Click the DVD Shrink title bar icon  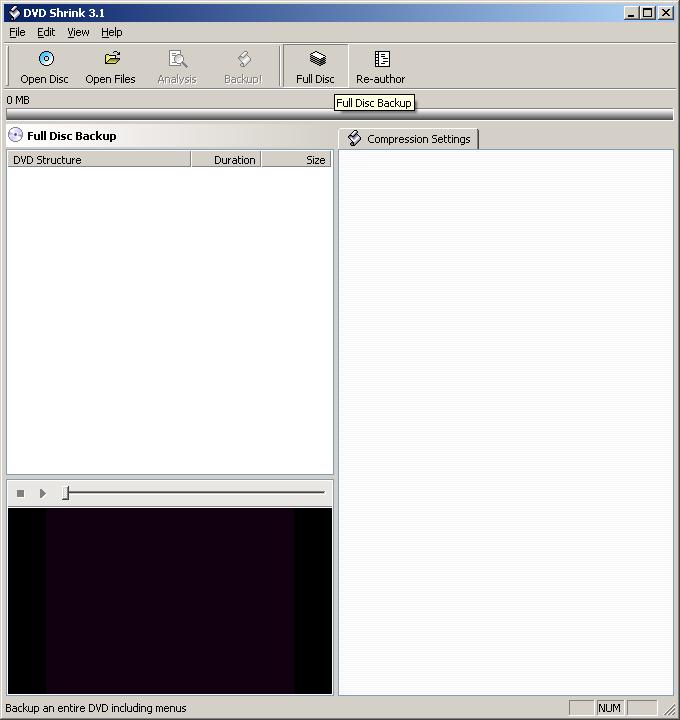coord(14,12)
